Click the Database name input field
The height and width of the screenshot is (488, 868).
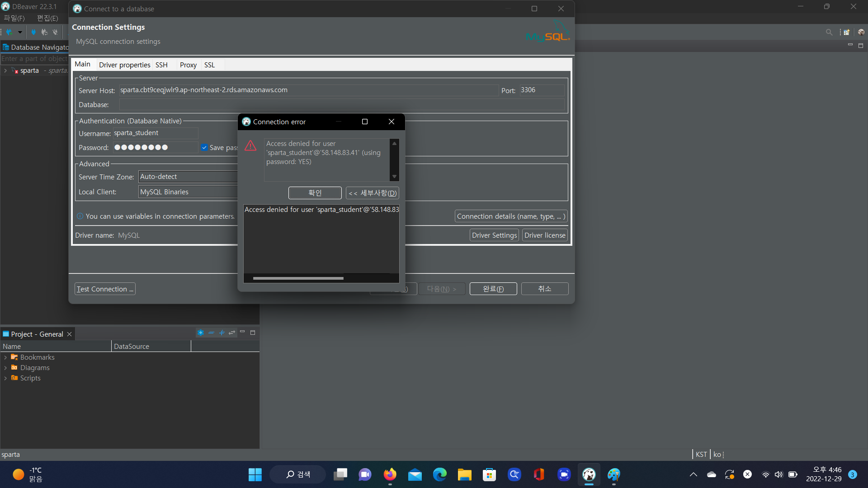pyautogui.click(x=342, y=105)
